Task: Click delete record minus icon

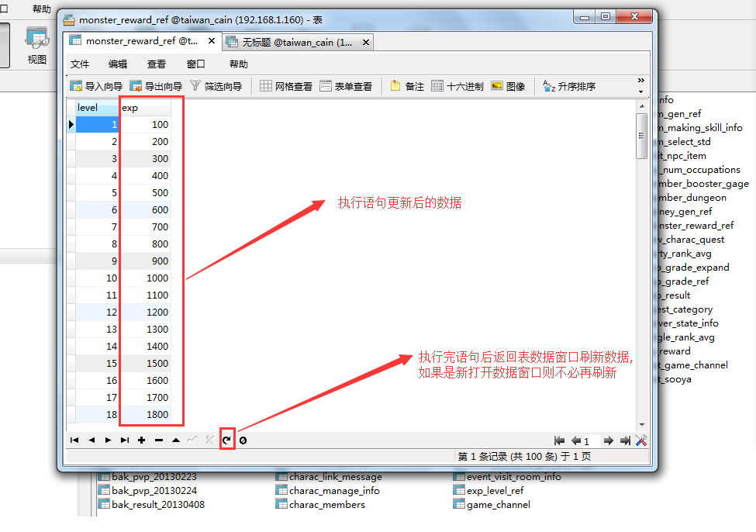Action: [x=158, y=440]
